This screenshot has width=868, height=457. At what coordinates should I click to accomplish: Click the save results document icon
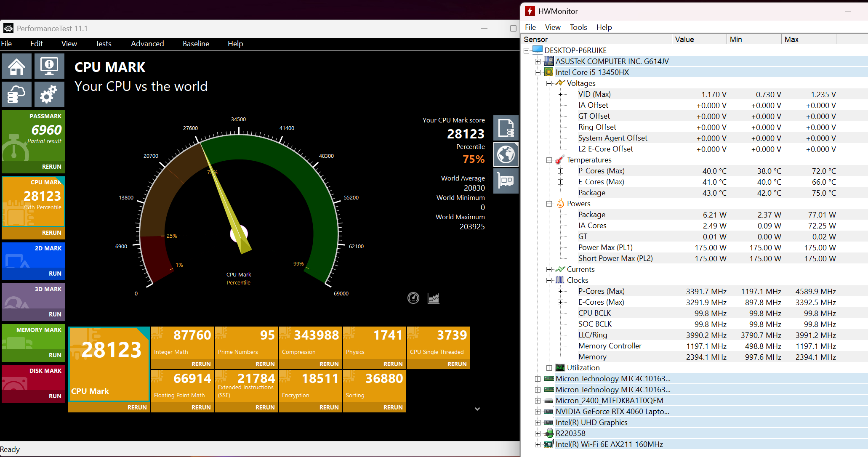[x=506, y=128]
